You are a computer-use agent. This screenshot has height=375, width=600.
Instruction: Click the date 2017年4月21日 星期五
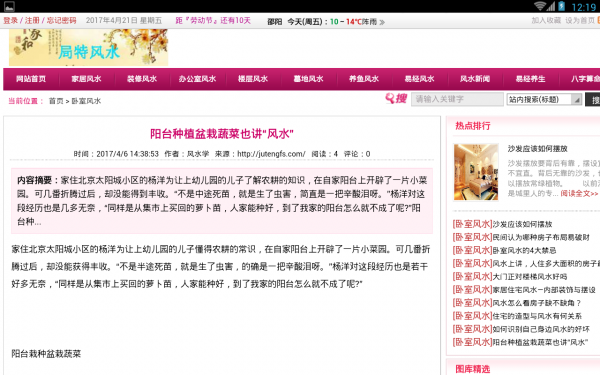[x=124, y=20]
